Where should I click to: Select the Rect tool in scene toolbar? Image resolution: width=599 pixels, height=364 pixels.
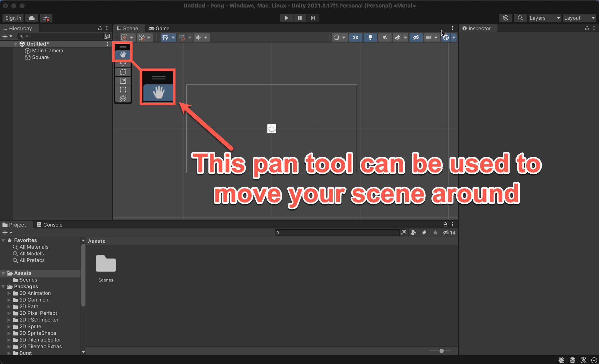123,90
